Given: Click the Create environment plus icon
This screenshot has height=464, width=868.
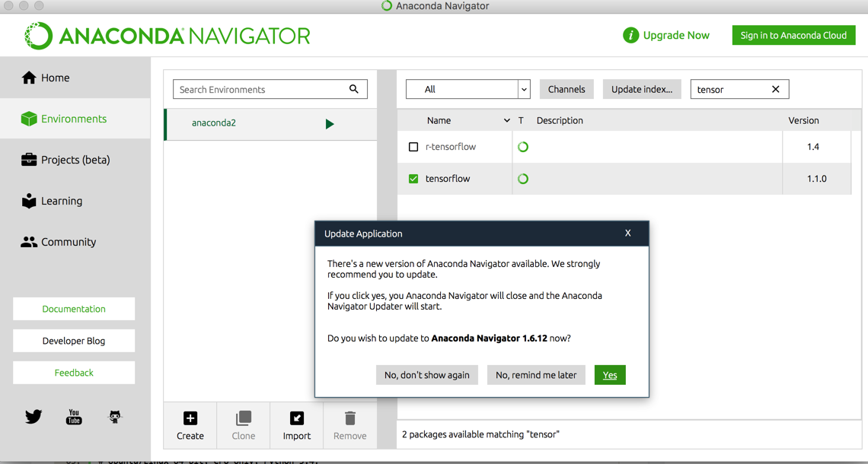Looking at the screenshot, I should [190, 418].
